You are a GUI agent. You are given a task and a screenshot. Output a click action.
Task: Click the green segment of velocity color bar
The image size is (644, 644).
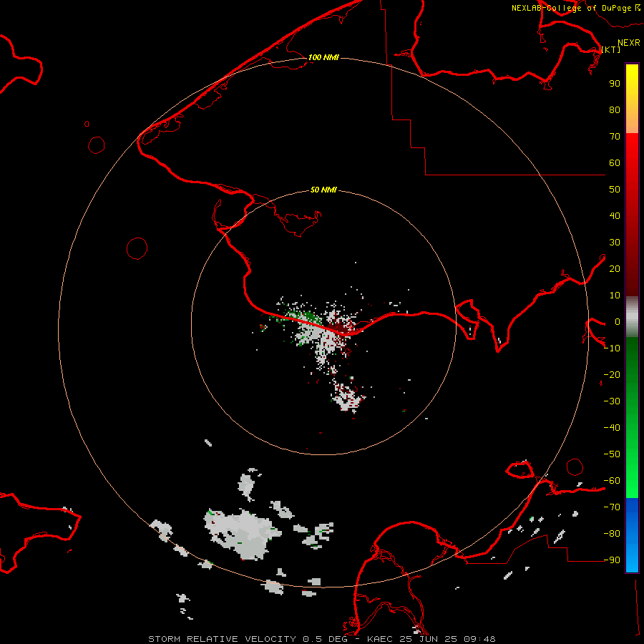tap(632, 417)
